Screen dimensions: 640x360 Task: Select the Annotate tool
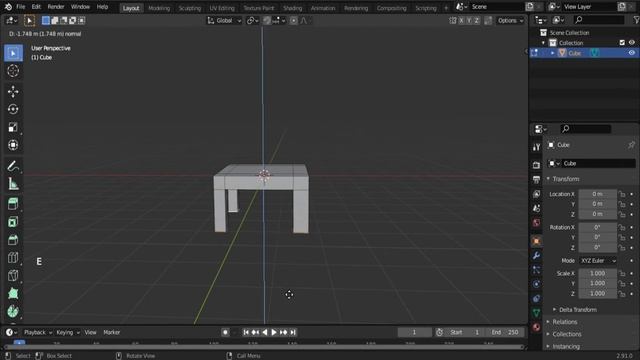pyautogui.click(x=13, y=166)
